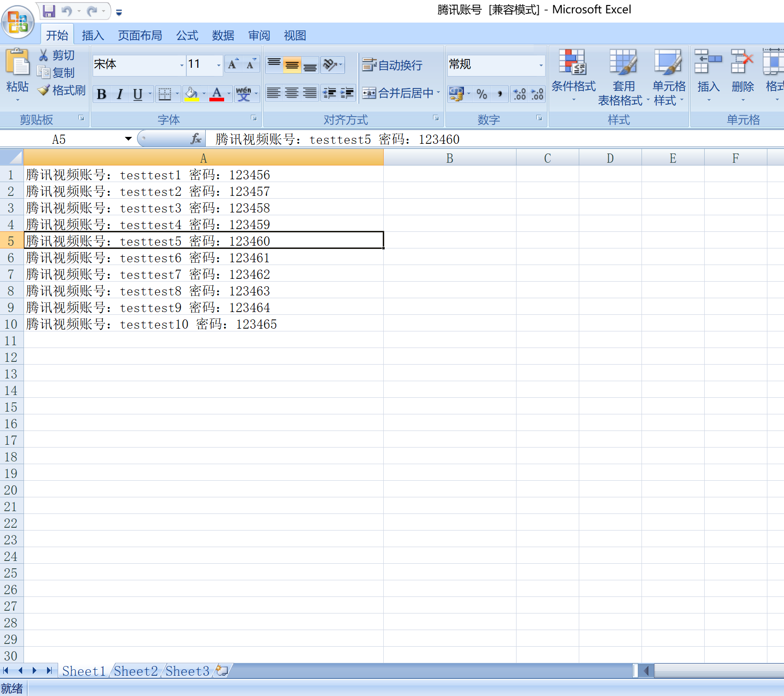Toggle bottom vertical alignment
784x696 pixels.
[x=310, y=65]
